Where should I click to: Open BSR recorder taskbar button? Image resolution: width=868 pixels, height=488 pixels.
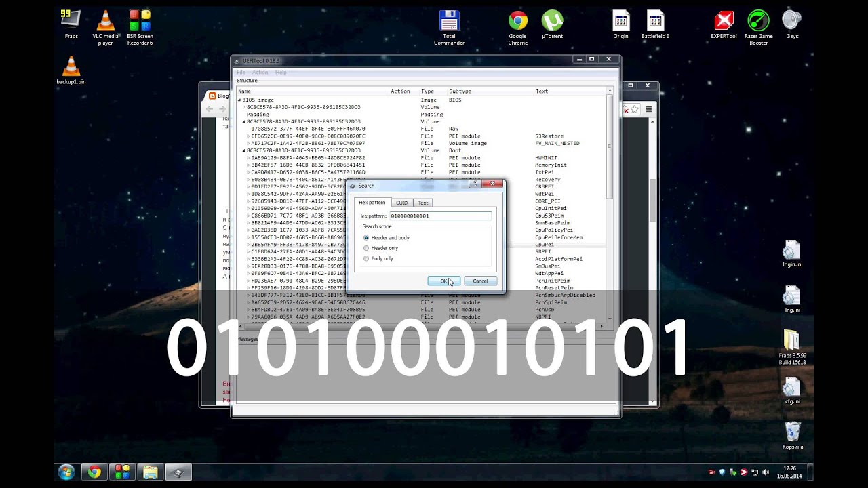pyautogui.click(x=122, y=472)
